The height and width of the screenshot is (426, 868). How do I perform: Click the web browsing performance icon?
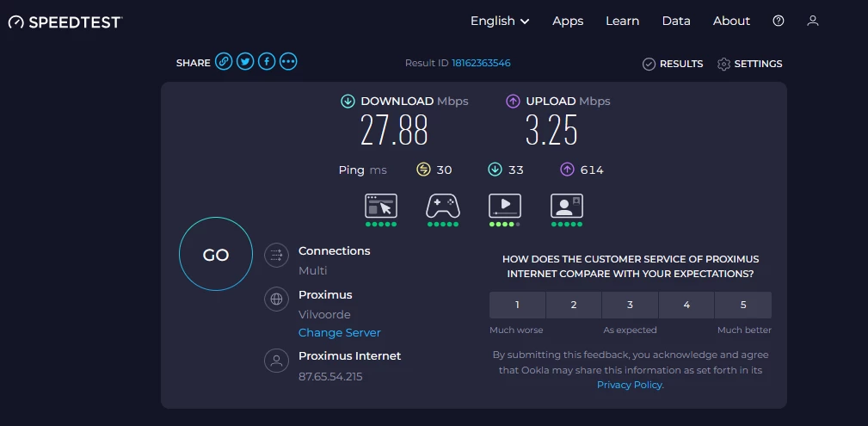(x=381, y=206)
